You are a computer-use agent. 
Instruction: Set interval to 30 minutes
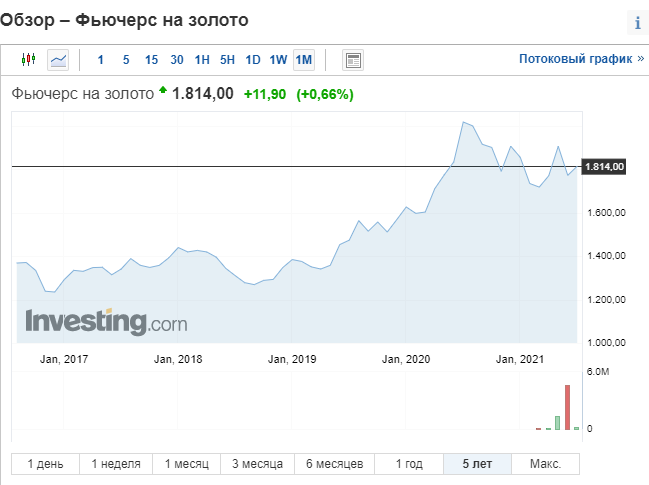[177, 60]
